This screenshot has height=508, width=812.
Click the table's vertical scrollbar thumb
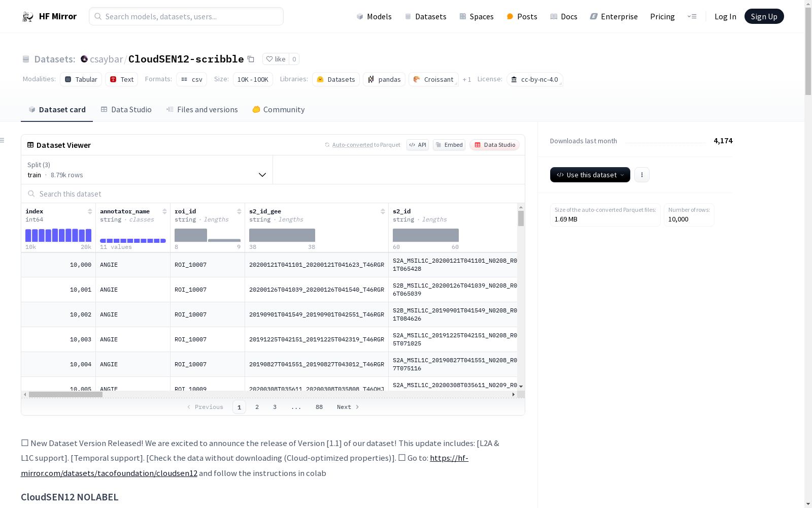[x=521, y=218]
